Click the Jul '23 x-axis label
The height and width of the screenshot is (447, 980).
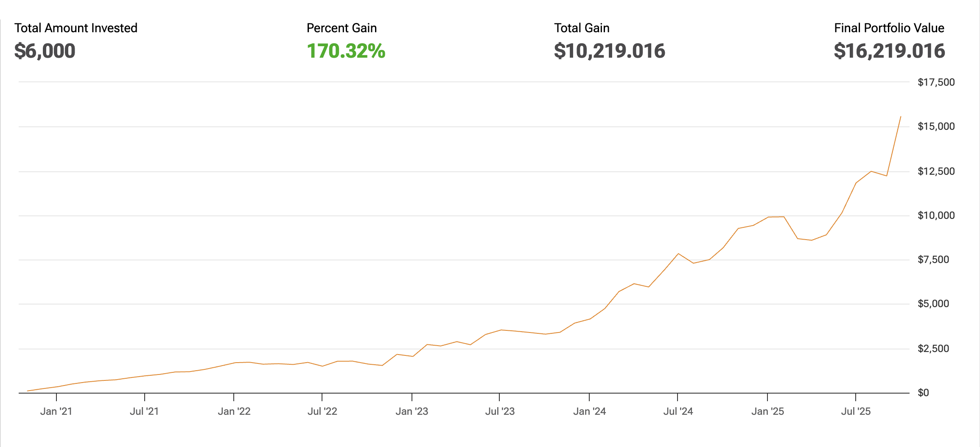click(x=500, y=411)
